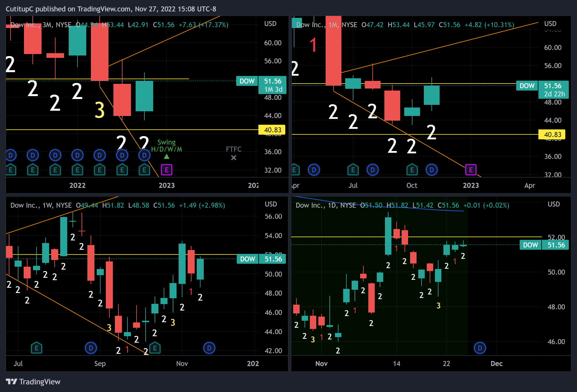Click the USD currency label in the 1D chart
The image size is (577, 392).
coord(554,204)
